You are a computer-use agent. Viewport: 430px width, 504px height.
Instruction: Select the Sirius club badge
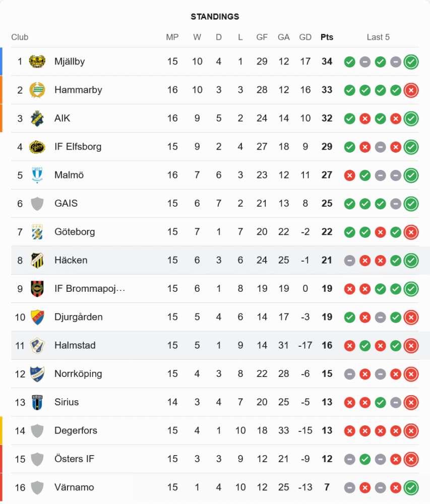pos(37,402)
